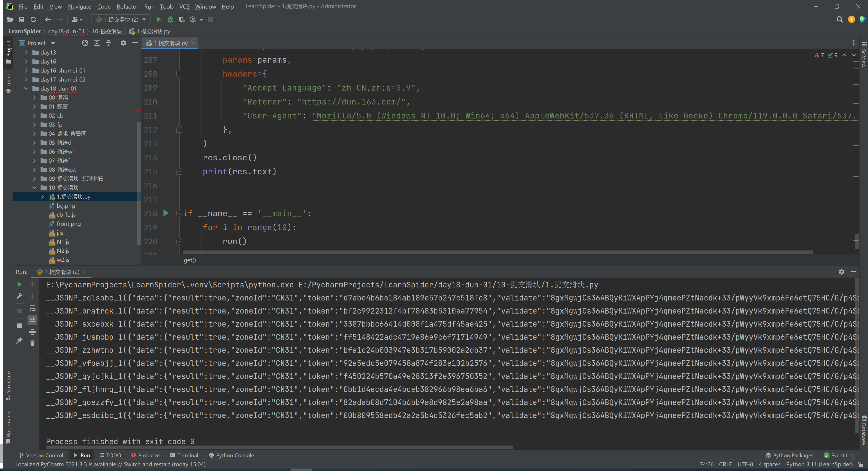The image size is (868, 471).
Task: Open the Problems tool window
Action: click(x=146, y=455)
